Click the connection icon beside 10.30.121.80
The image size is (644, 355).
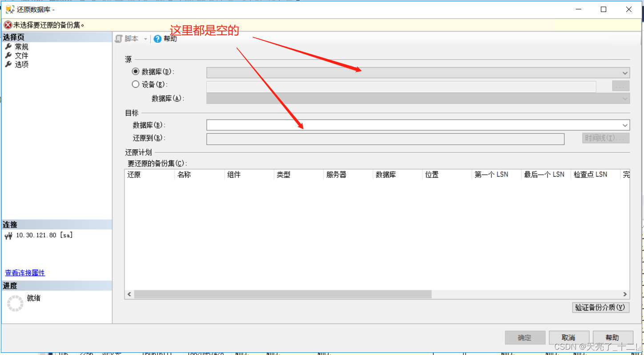tap(8, 235)
